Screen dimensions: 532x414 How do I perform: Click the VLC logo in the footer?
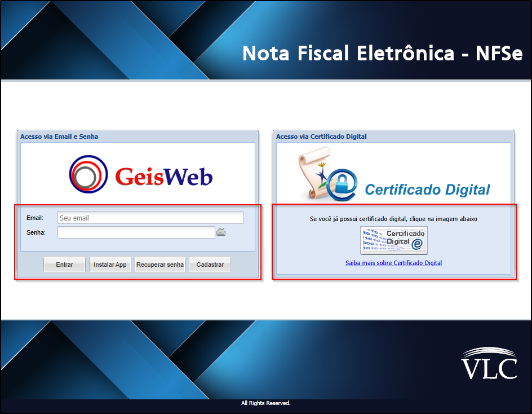point(489,363)
